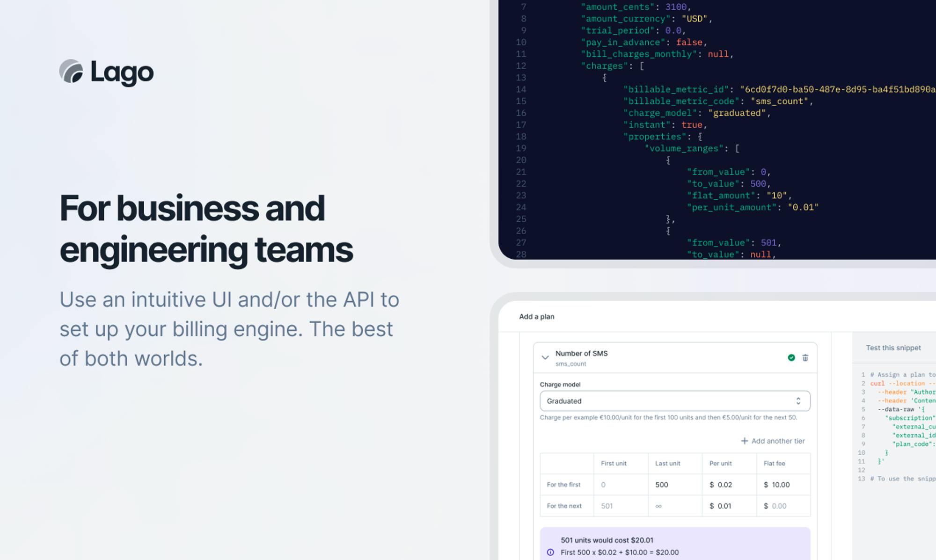Edit the flat fee field showing 0.00
This screenshot has height=560, width=936.
pos(783,506)
